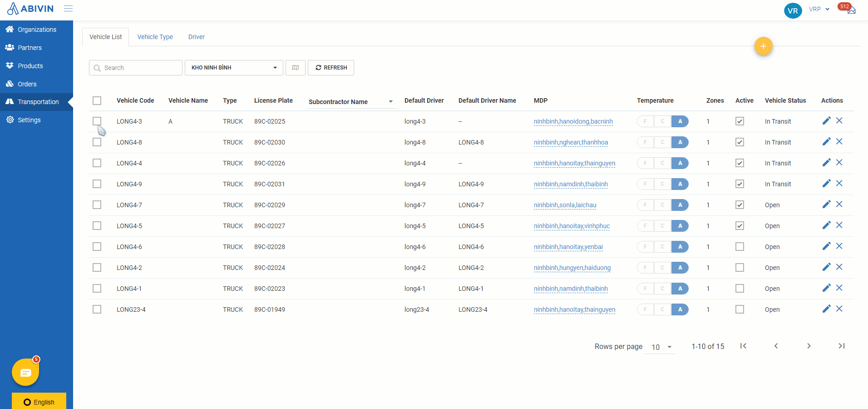Open the Rows per page dropdown
The height and width of the screenshot is (409, 868).
(660, 347)
